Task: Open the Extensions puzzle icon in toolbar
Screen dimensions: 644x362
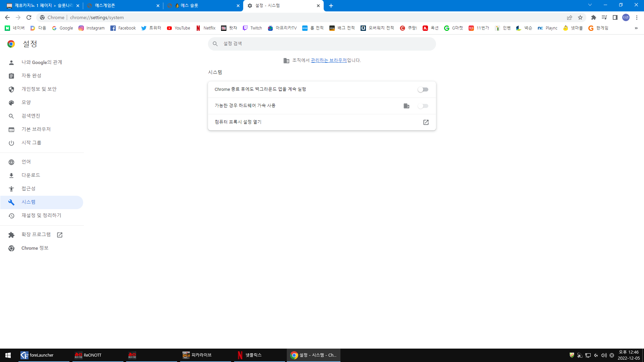Action: pyautogui.click(x=594, y=17)
